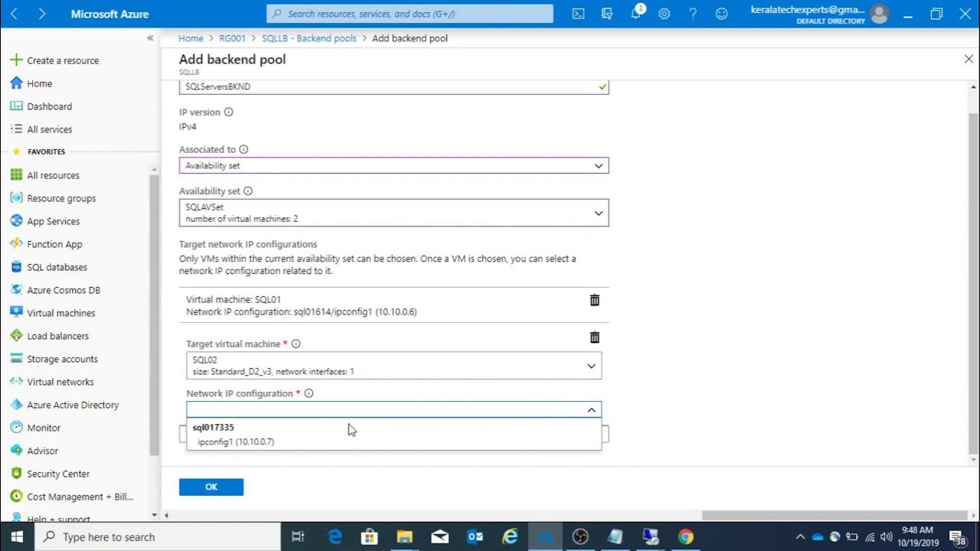Open Storage accounts in favorites
Viewport: 980px width, 551px height.
click(62, 359)
